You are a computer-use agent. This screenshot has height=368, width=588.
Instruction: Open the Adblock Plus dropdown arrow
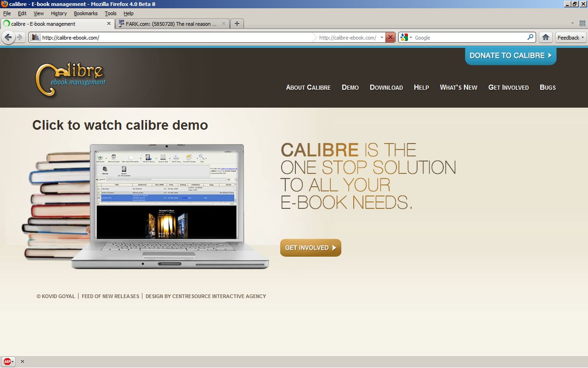(13, 362)
